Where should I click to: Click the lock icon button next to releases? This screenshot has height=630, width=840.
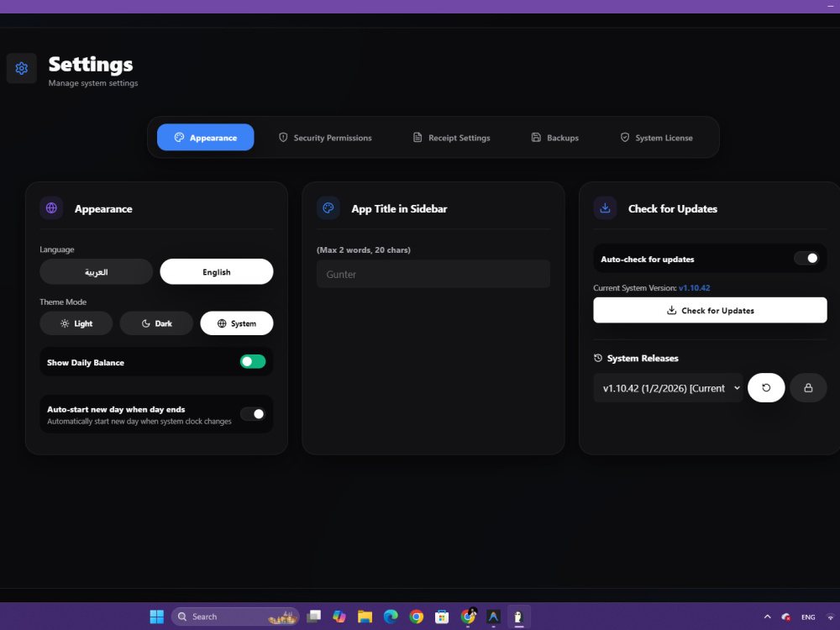(808, 388)
